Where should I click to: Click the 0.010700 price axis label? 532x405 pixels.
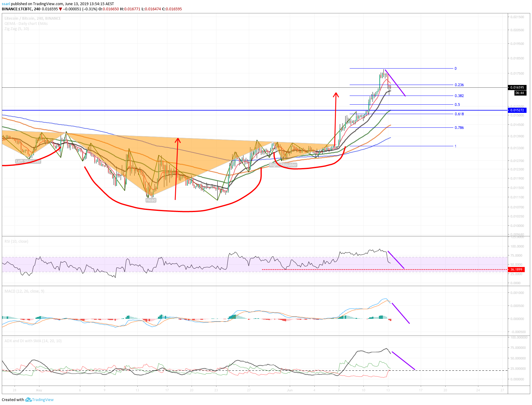(x=517, y=207)
